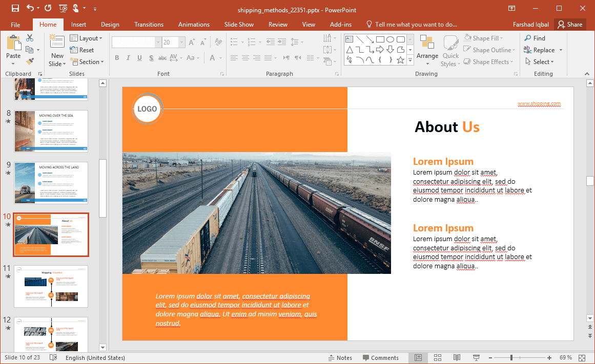
Task: Fit slide to current window
Action: coord(582,358)
